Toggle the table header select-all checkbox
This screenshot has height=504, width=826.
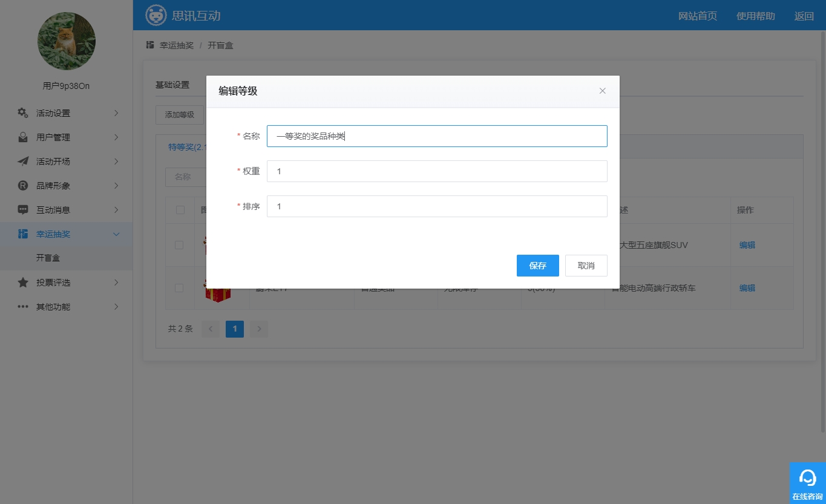[x=180, y=210]
